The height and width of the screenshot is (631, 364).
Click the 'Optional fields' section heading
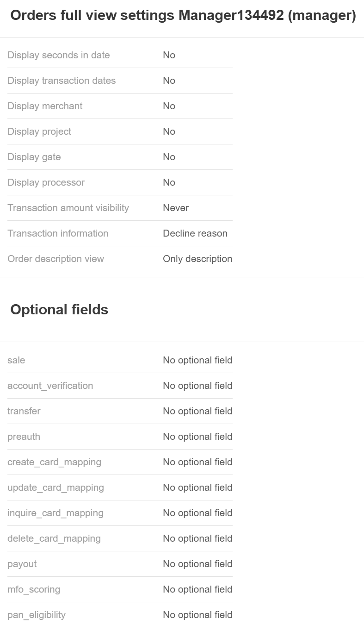(59, 310)
